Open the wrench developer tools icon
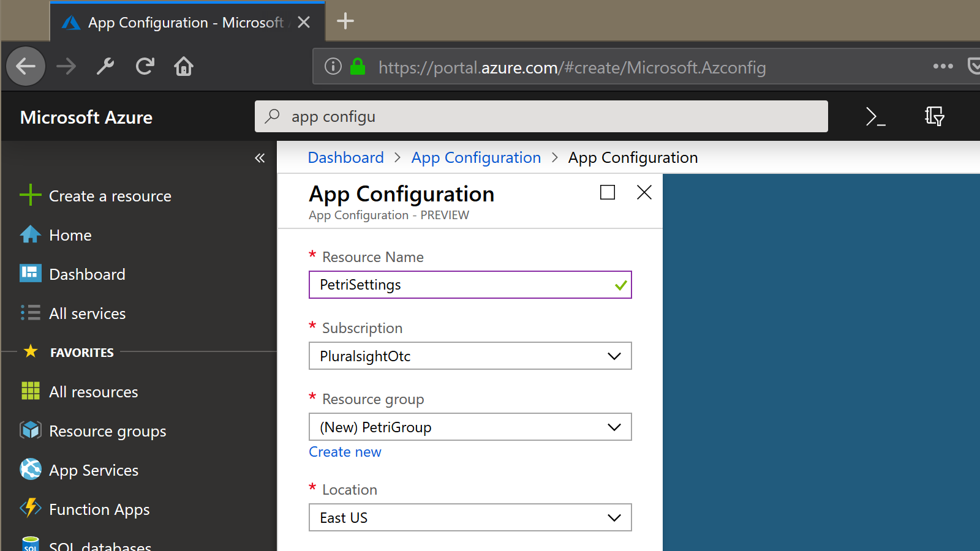This screenshot has height=551, width=980. pyautogui.click(x=105, y=66)
